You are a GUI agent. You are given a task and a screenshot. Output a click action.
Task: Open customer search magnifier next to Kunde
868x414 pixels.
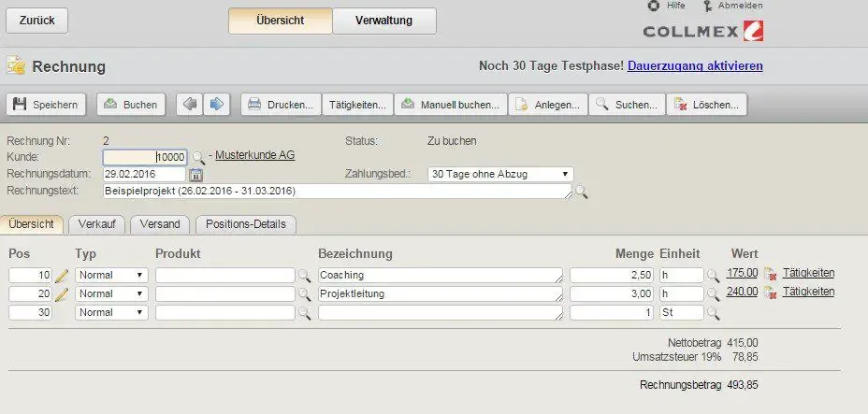click(198, 158)
